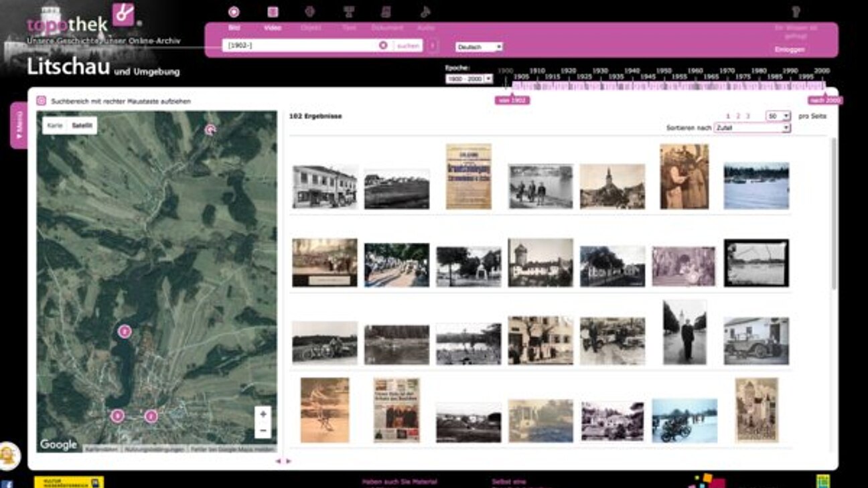Open the results per page dropdown
868x488 pixels.
coord(778,116)
